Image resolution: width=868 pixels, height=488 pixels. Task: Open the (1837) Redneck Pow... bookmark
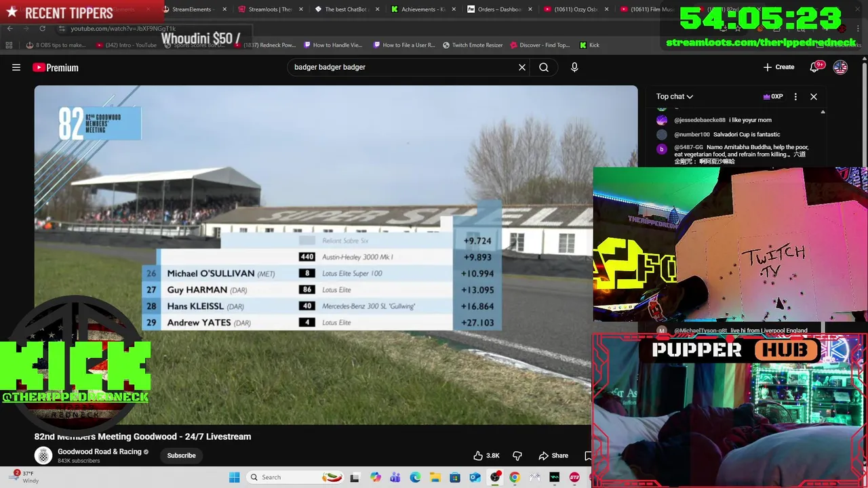tap(264, 45)
